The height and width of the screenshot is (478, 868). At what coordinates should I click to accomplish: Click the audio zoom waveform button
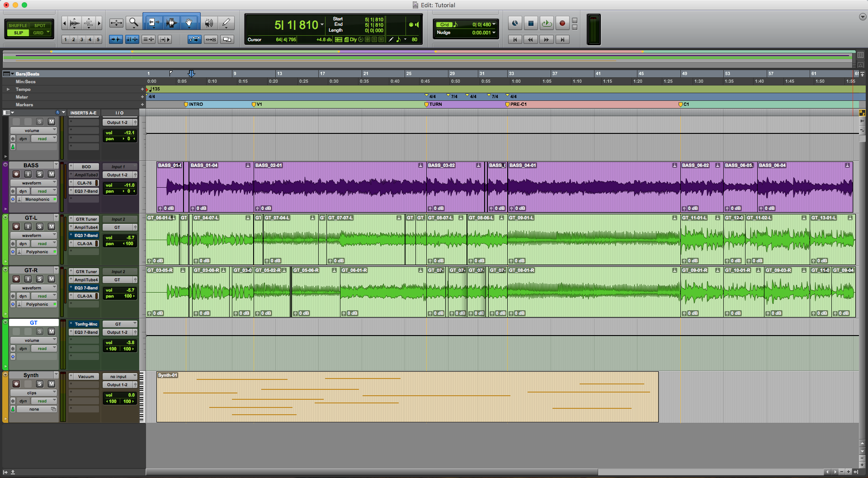coord(75,23)
